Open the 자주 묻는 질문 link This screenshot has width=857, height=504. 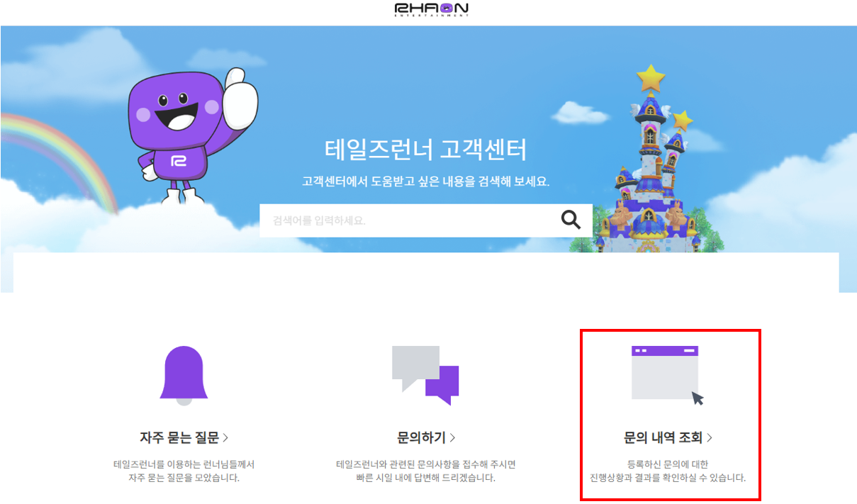(x=184, y=437)
